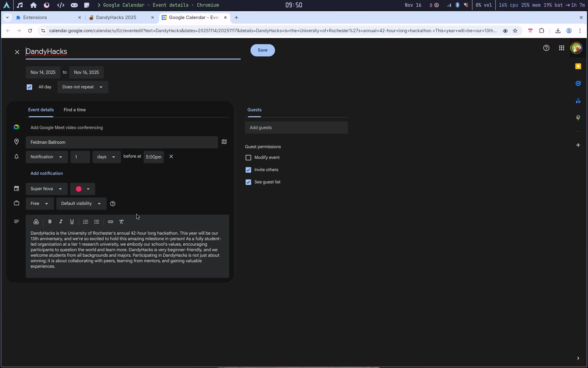Switch to the Find a time tab
The height and width of the screenshot is (368, 588).
tap(74, 110)
